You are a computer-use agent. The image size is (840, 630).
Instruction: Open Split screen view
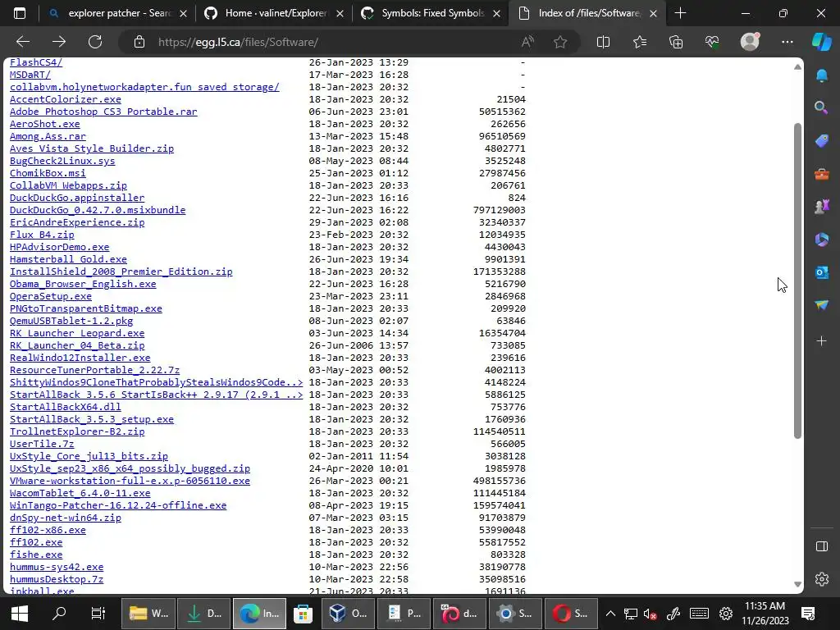pyautogui.click(x=603, y=42)
